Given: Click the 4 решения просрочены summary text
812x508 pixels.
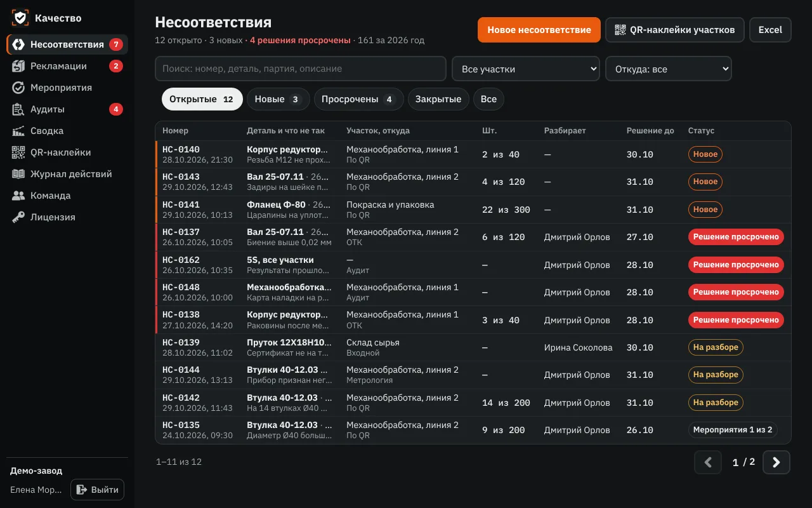Looking at the screenshot, I should point(300,40).
